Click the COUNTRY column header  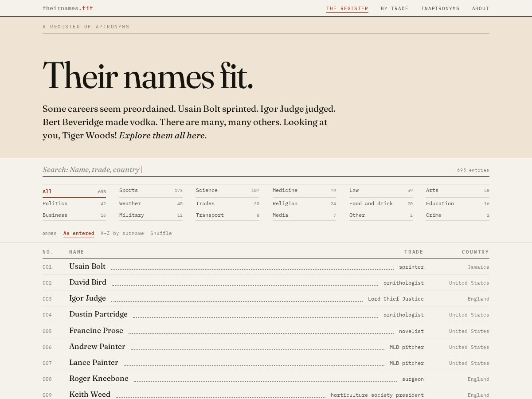476,252
